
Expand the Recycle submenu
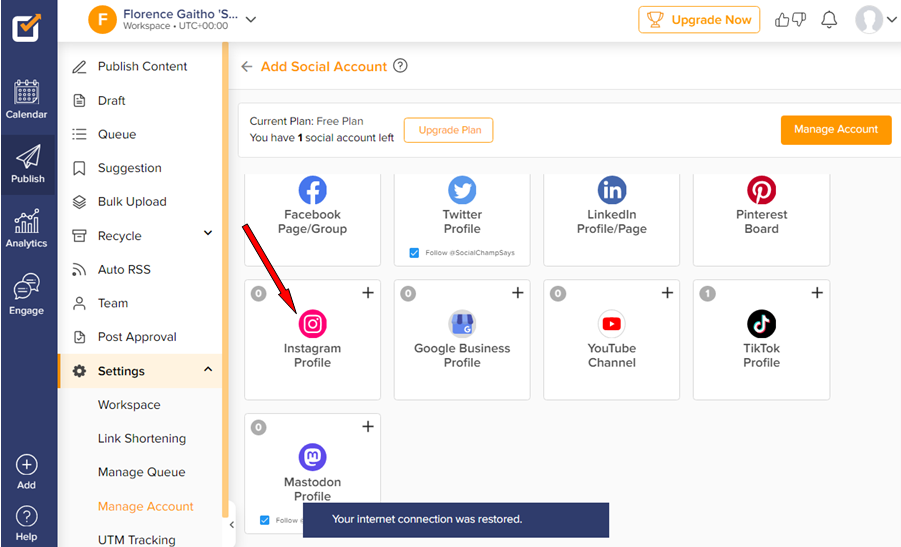coord(208,234)
